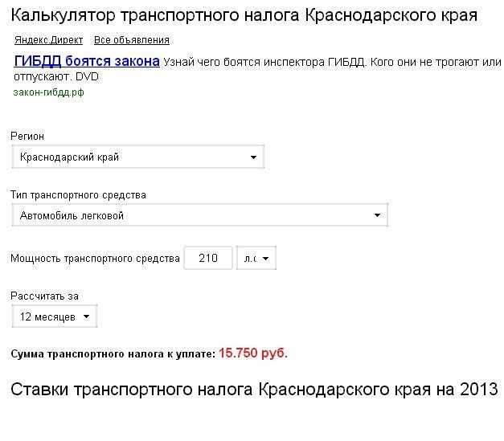
Task: Open the л.с. power units dropdown
Action: pyautogui.click(x=256, y=258)
